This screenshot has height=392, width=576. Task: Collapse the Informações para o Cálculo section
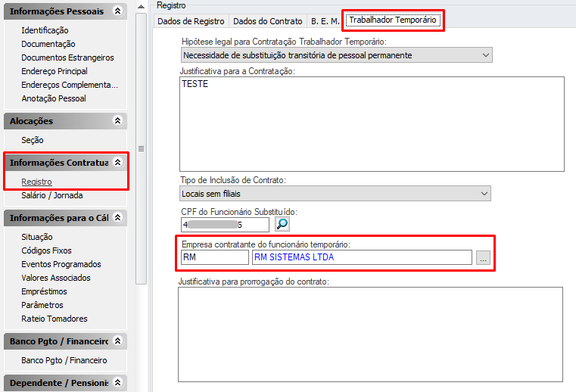pos(117,217)
